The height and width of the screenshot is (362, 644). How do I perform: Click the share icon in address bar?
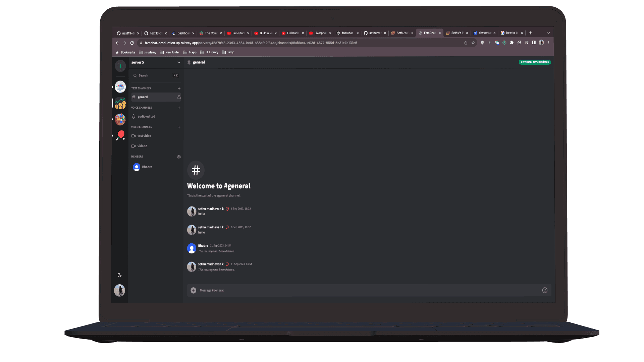[466, 43]
